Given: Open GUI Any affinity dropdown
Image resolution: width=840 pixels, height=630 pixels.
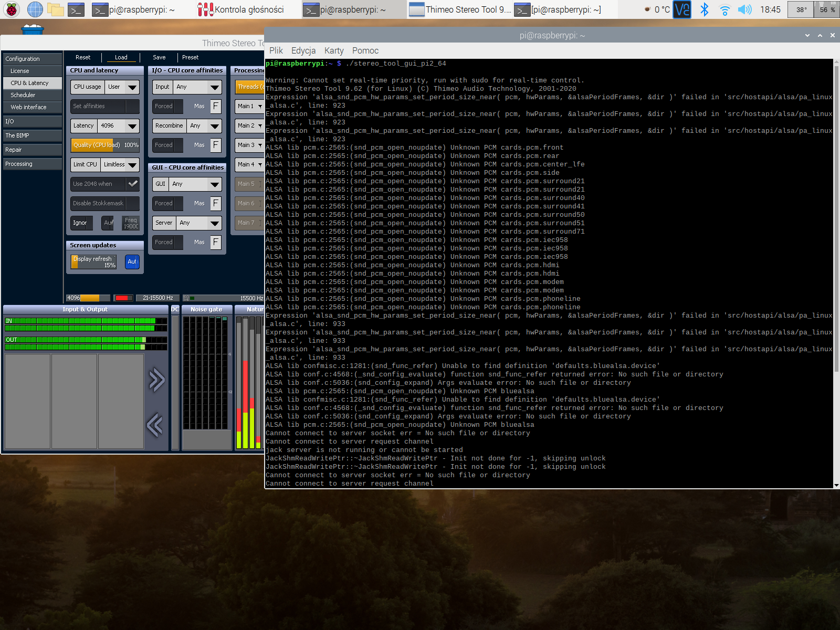Looking at the screenshot, I should tap(195, 184).
